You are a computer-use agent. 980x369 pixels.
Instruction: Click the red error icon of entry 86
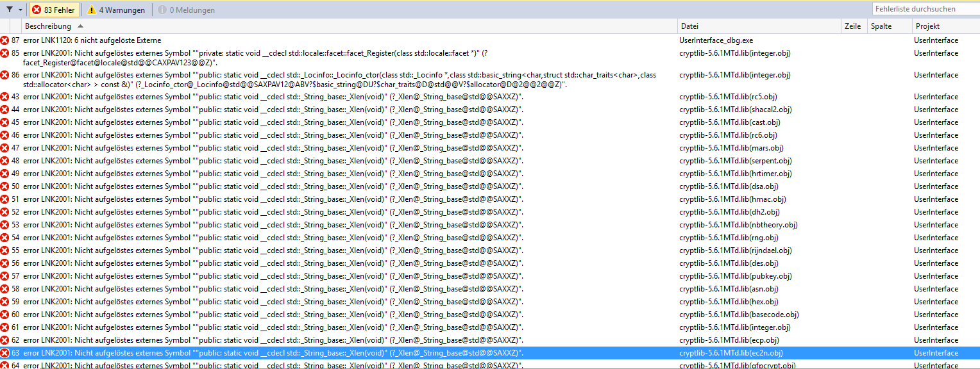pyautogui.click(x=5, y=75)
